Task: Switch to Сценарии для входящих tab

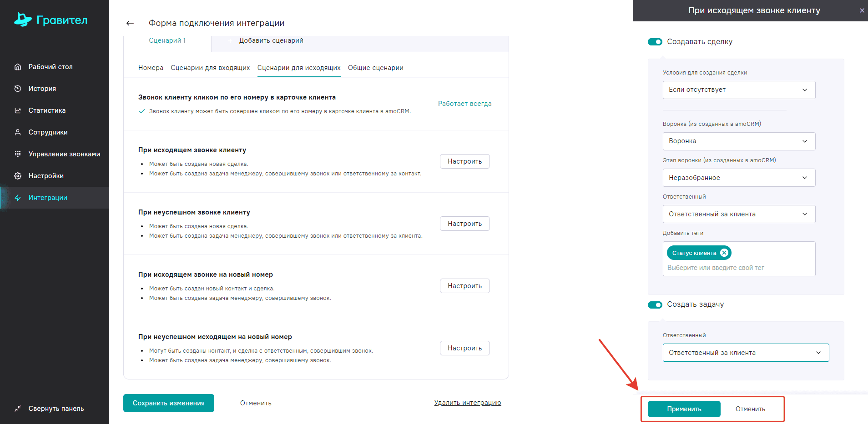Action: 210,68
